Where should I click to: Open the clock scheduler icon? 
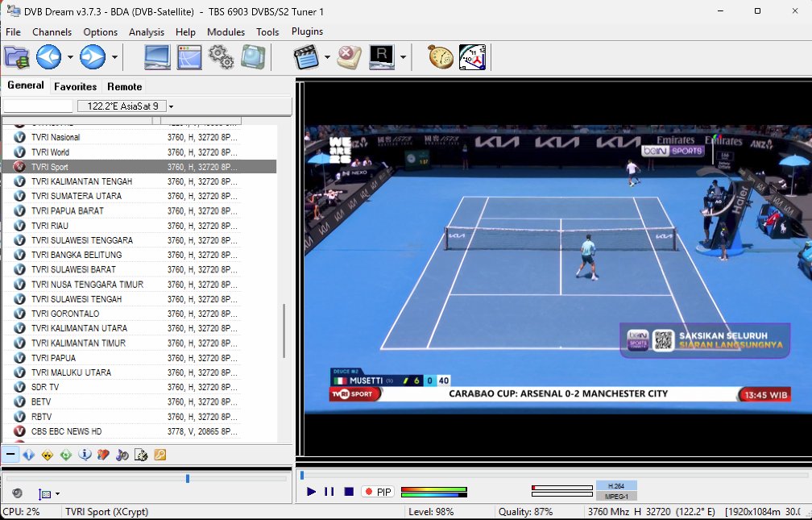472,57
